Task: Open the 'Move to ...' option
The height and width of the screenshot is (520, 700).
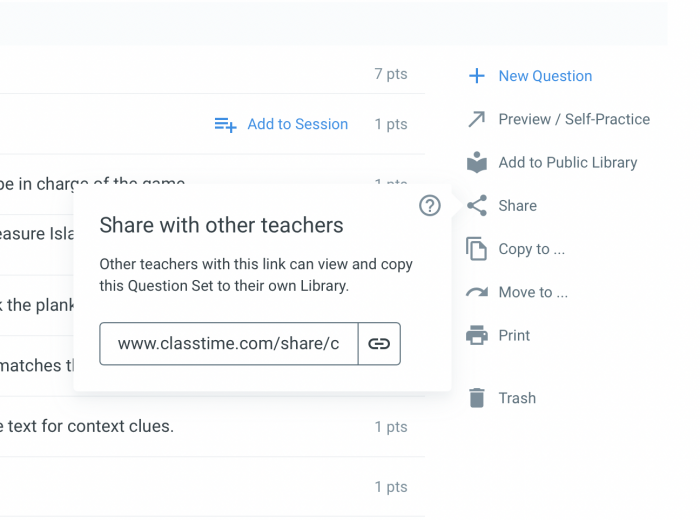Action: click(x=533, y=292)
